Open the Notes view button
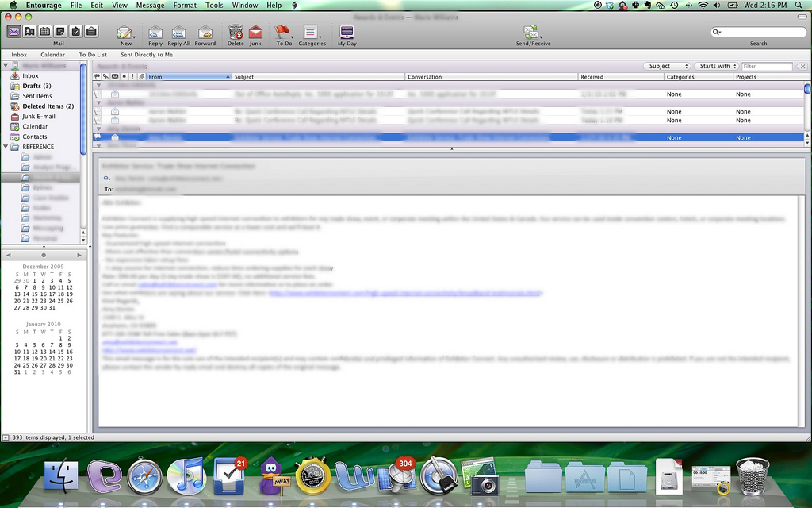The image size is (812, 508). (x=60, y=32)
